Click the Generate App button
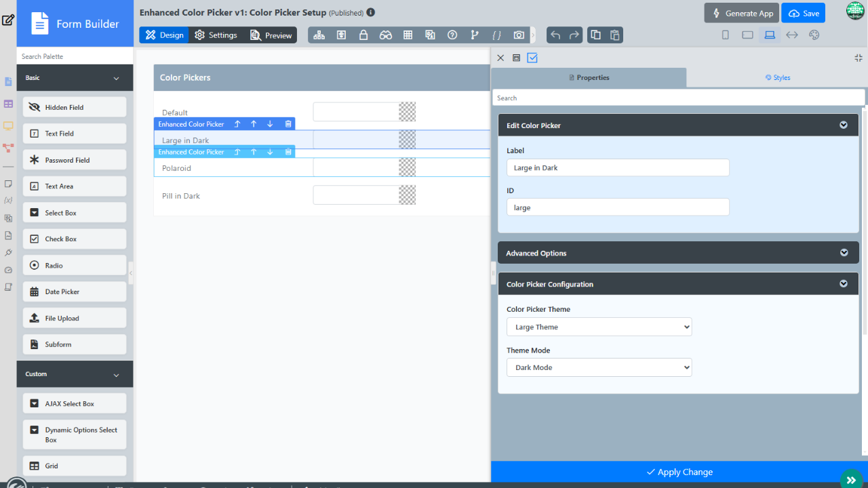The image size is (868, 488). click(741, 13)
